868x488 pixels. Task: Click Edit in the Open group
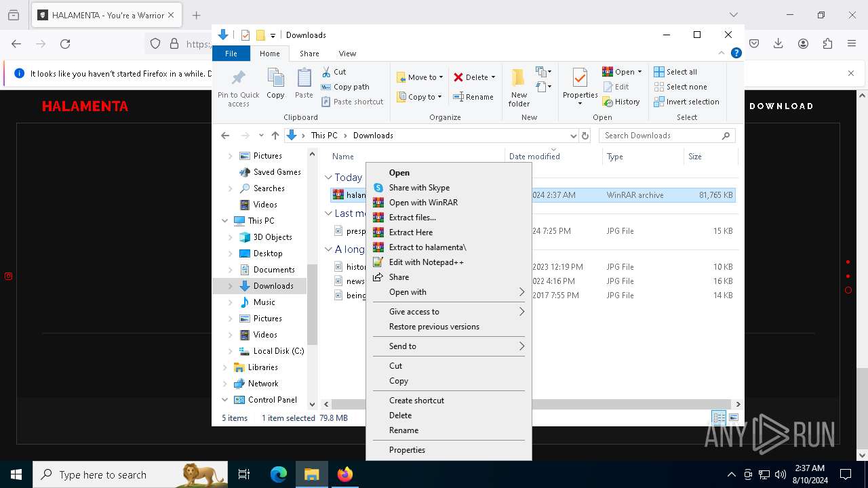[x=616, y=87]
